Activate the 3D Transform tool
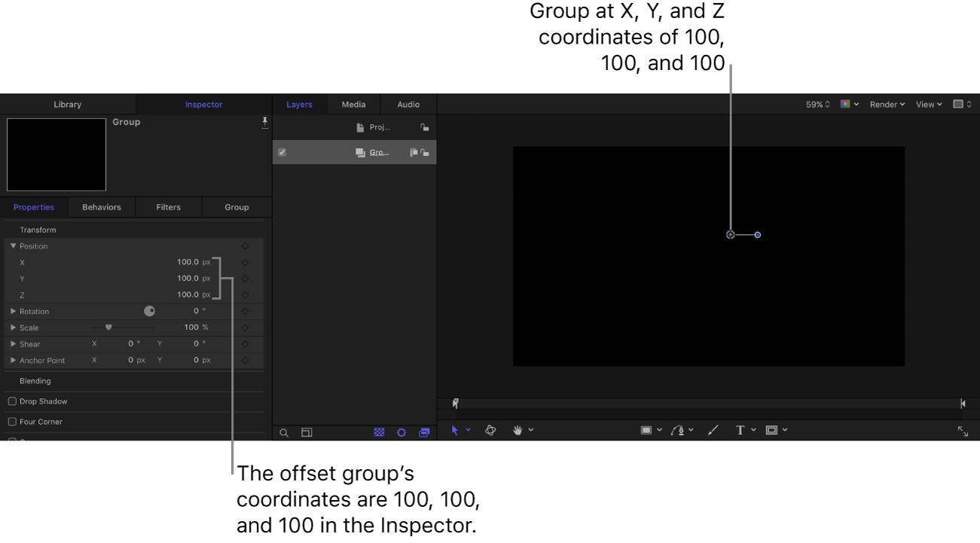The image size is (980, 543). coord(490,429)
